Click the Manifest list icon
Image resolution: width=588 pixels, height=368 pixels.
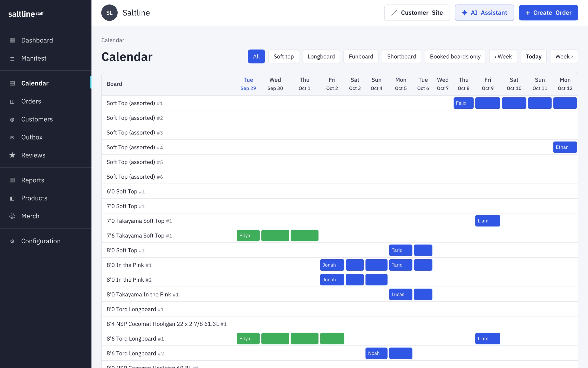tap(12, 58)
